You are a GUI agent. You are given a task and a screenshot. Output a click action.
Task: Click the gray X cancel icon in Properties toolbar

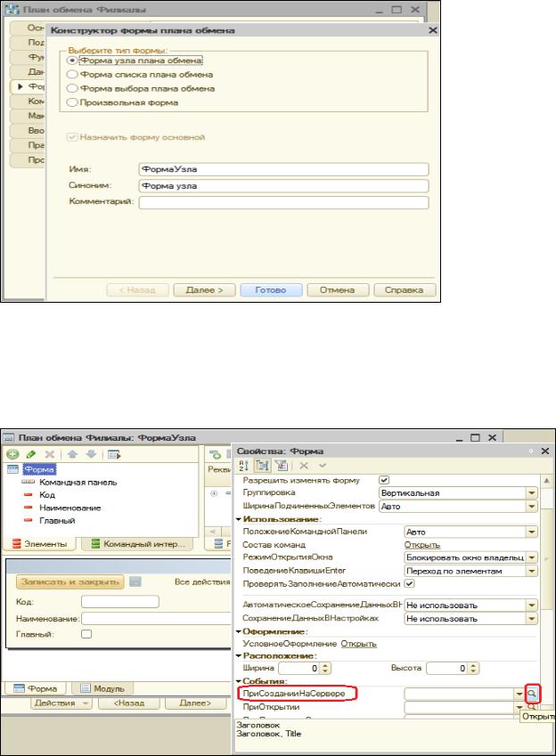coord(304,466)
